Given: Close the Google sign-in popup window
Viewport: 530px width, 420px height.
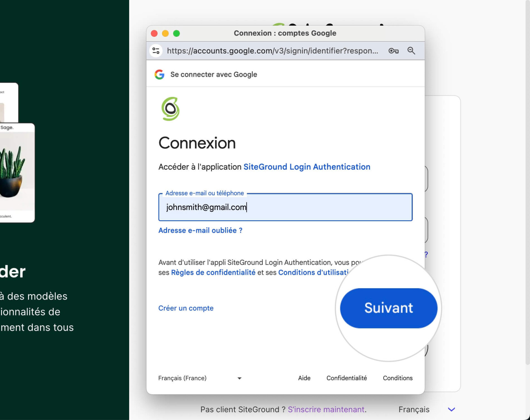Looking at the screenshot, I should 154,33.
